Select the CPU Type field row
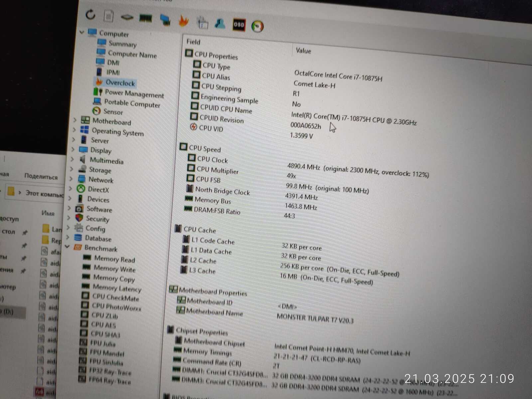This screenshot has width=532, height=399. pyautogui.click(x=216, y=66)
